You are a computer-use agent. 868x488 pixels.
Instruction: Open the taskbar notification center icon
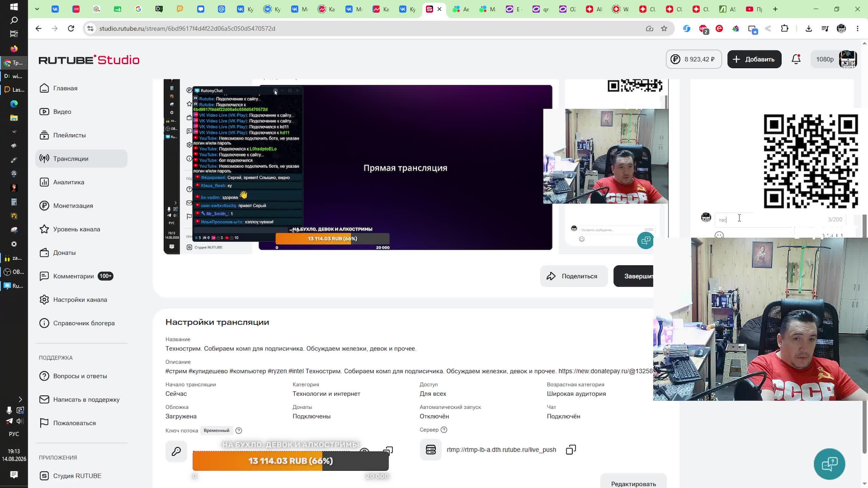point(14,475)
